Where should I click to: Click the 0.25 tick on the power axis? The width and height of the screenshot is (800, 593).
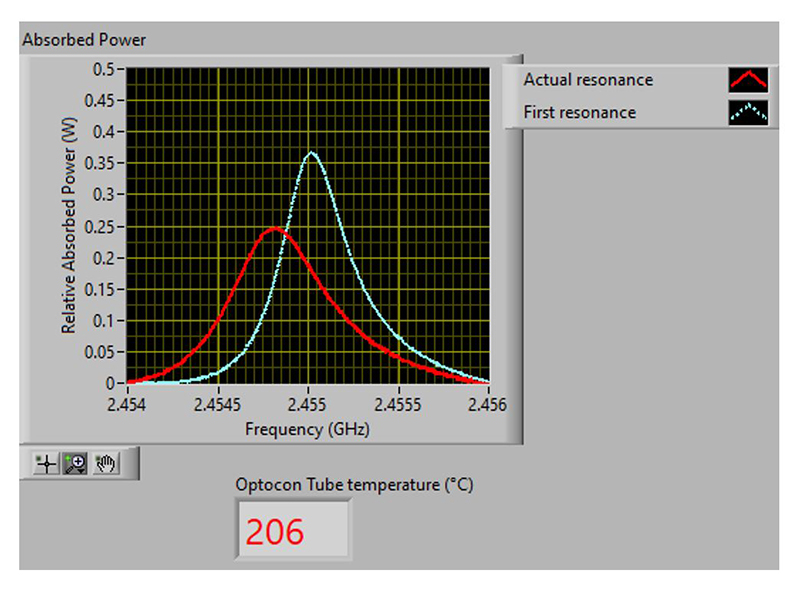pos(100,226)
